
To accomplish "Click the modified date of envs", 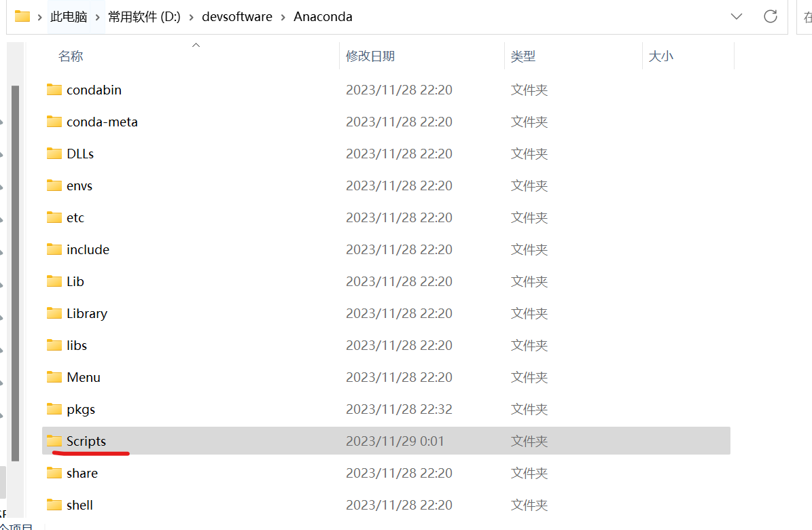I will [x=400, y=186].
